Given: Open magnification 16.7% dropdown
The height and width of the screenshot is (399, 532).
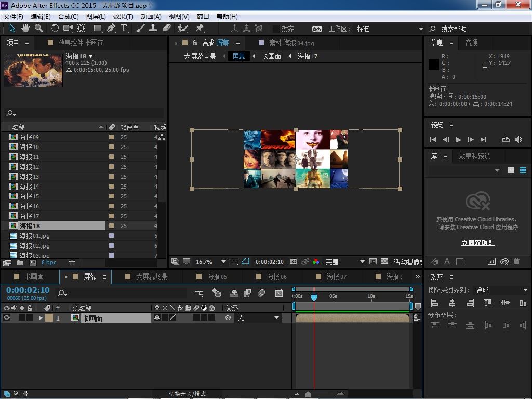Looking at the screenshot, I should [223, 262].
